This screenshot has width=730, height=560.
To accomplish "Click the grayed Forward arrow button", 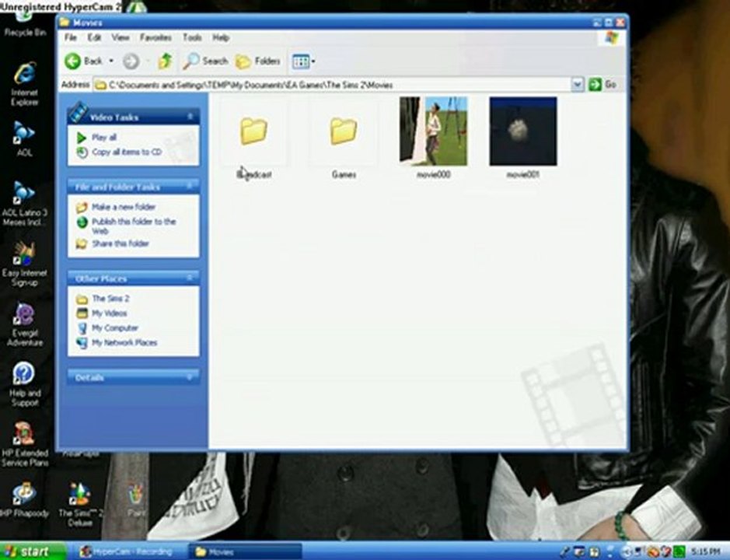I will tap(131, 61).
